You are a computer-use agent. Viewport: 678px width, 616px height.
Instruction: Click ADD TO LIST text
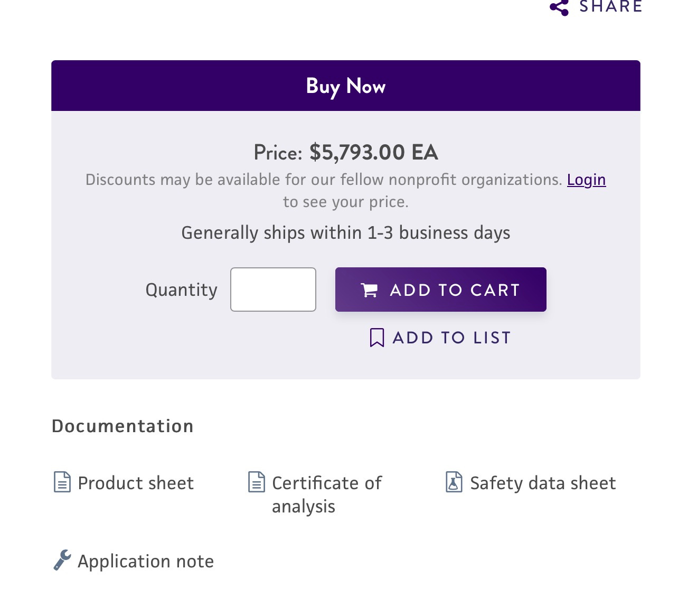[452, 338]
